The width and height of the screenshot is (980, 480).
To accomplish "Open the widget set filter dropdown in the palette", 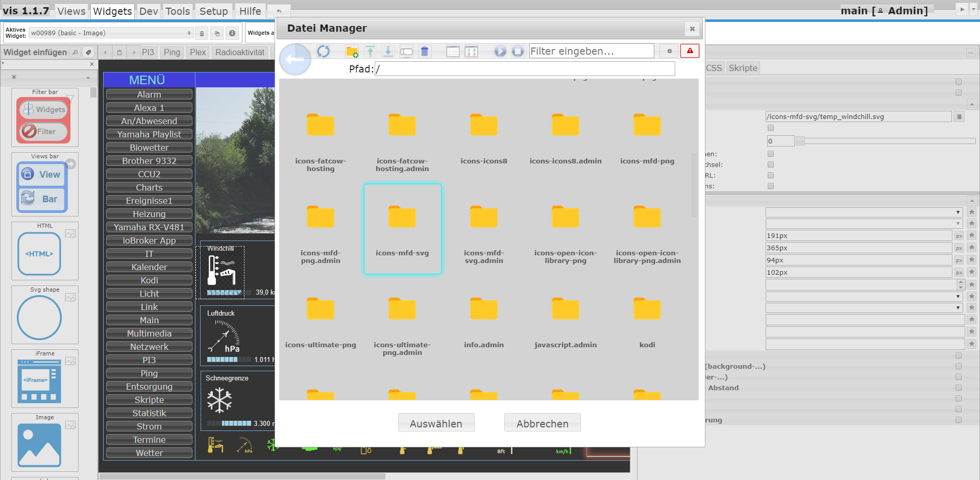I will (48, 78).
